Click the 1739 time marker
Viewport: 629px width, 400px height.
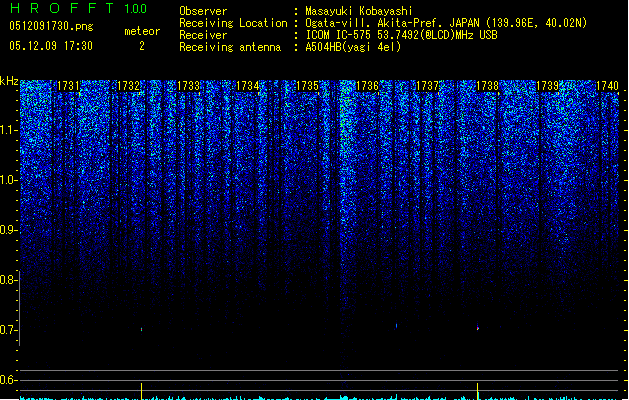(547, 86)
